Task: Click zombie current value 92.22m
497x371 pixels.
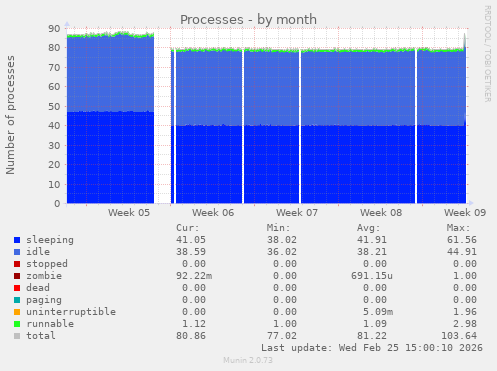Action: pos(194,276)
